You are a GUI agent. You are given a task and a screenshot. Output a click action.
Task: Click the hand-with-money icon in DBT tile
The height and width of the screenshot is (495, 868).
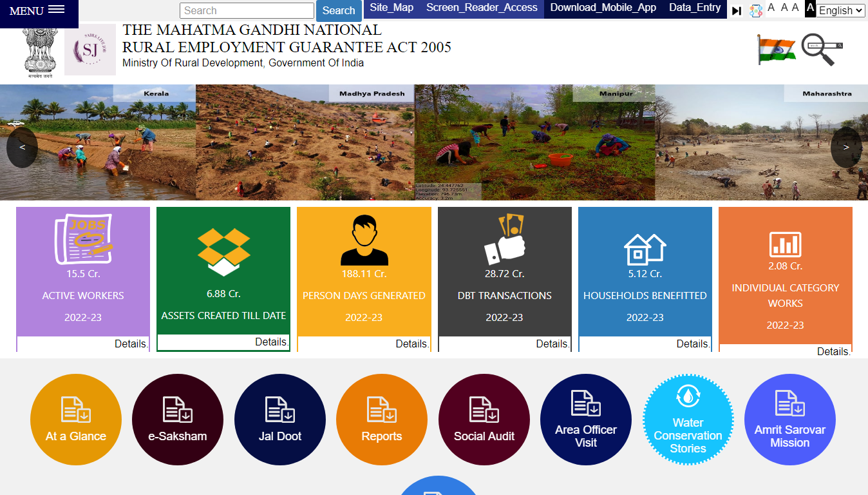pos(504,239)
